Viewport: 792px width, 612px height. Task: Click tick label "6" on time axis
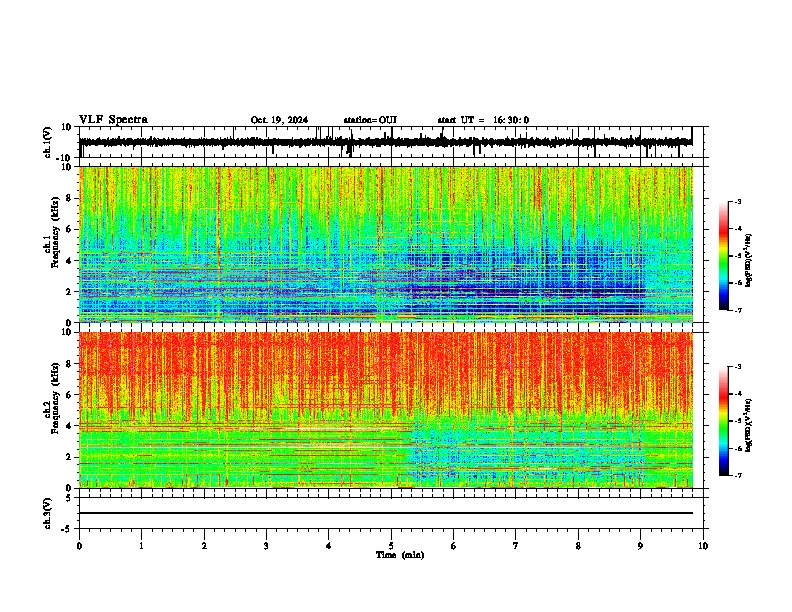[454, 546]
